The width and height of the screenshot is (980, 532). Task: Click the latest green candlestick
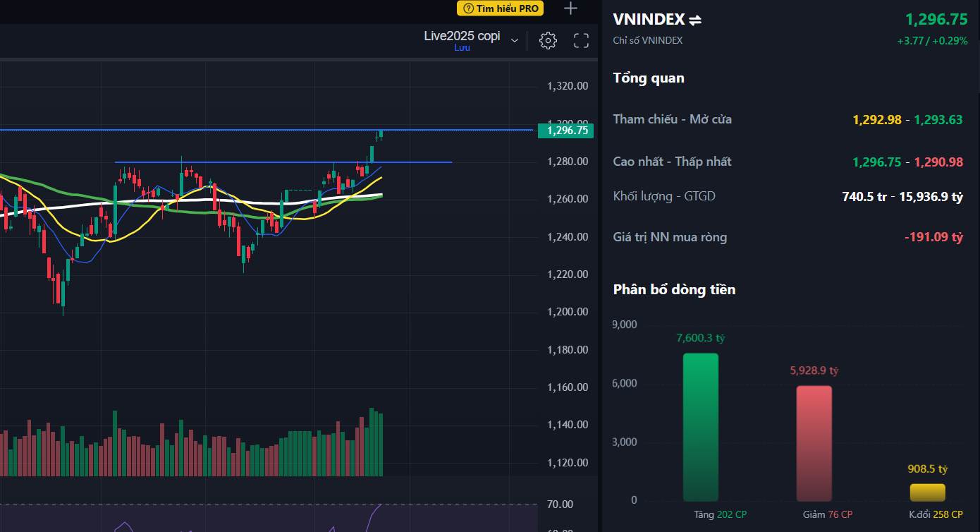tap(381, 133)
